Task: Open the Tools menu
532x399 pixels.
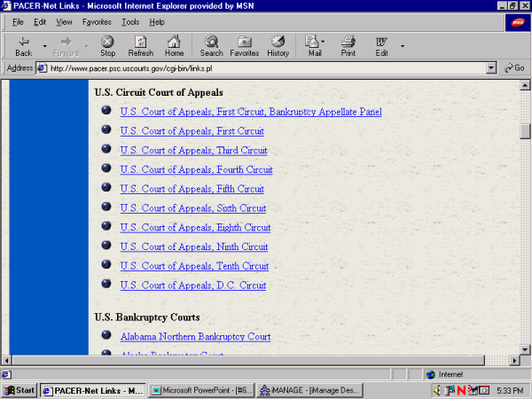Action: [130, 21]
